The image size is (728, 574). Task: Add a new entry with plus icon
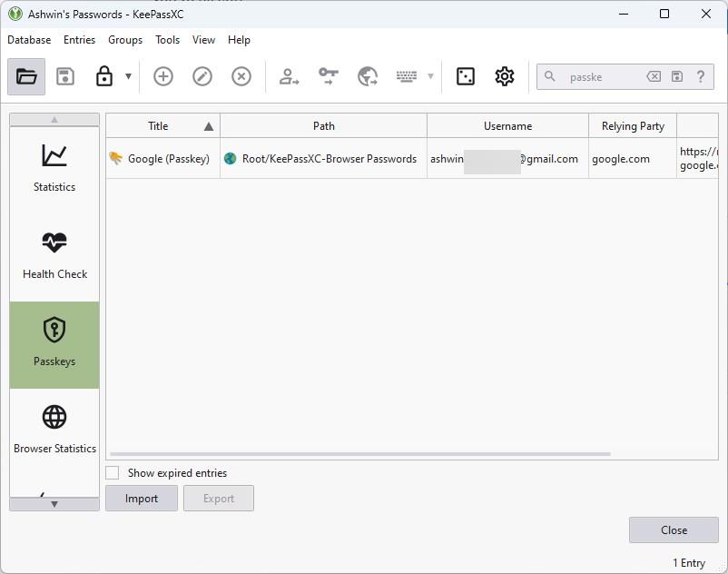(163, 77)
